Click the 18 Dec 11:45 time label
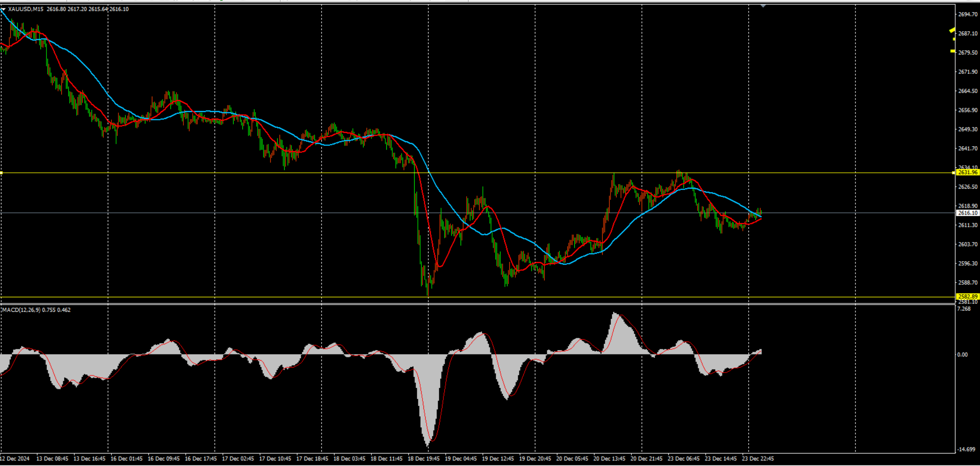The height and width of the screenshot is (466, 980). coord(386,459)
